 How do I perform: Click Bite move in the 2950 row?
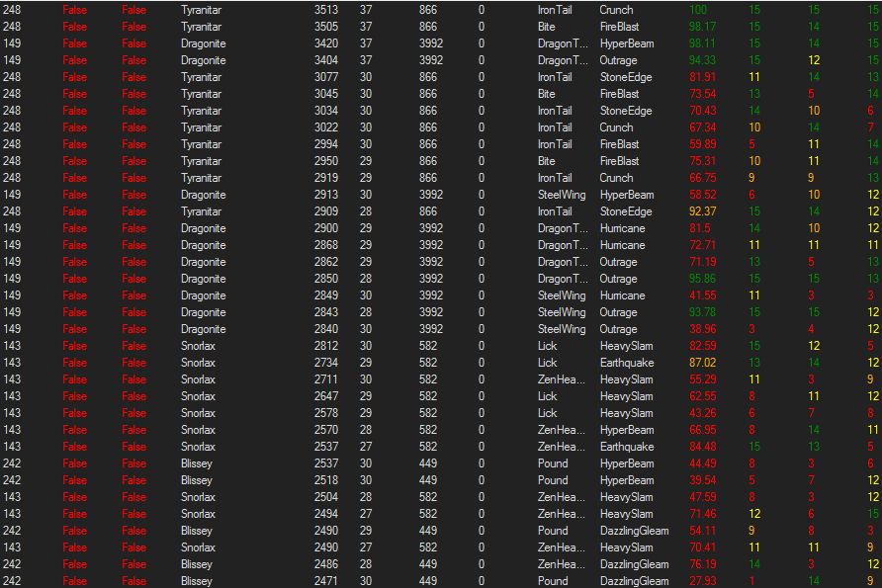tap(546, 161)
